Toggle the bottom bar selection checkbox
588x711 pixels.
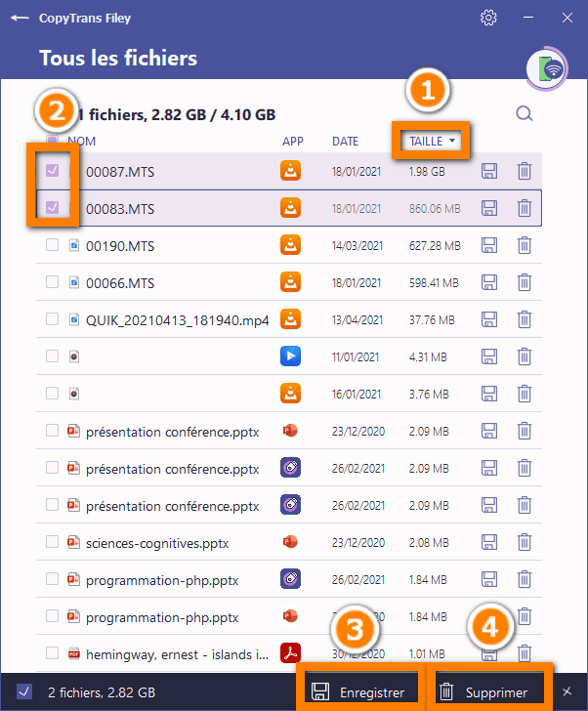coord(24,691)
